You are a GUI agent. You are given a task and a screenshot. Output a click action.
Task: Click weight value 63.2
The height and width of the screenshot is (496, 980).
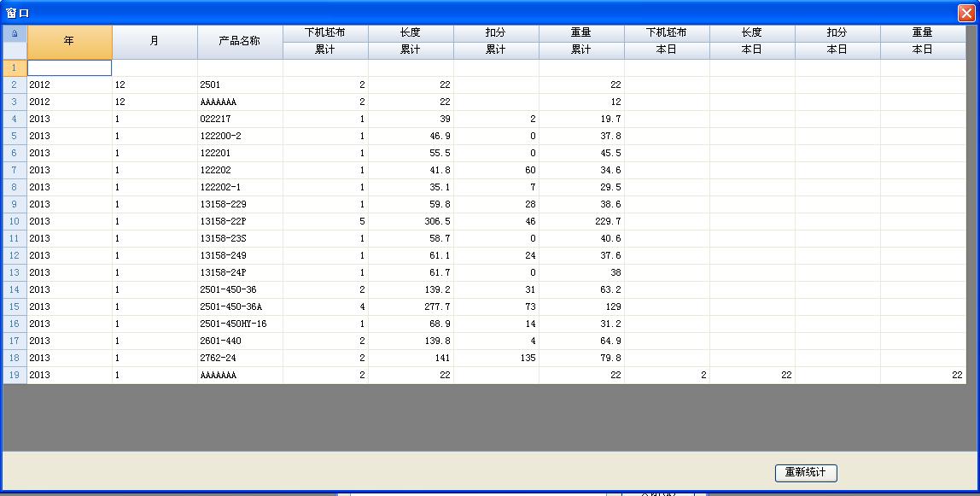click(x=581, y=289)
